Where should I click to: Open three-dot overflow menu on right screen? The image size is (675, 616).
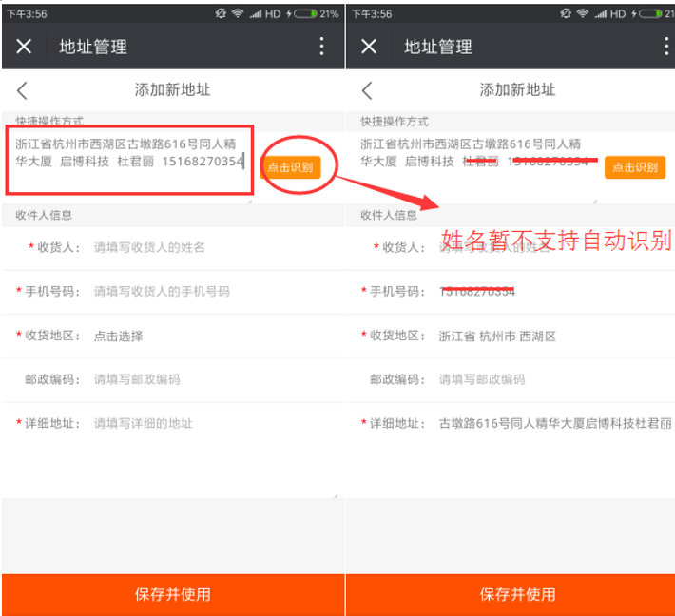(666, 47)
